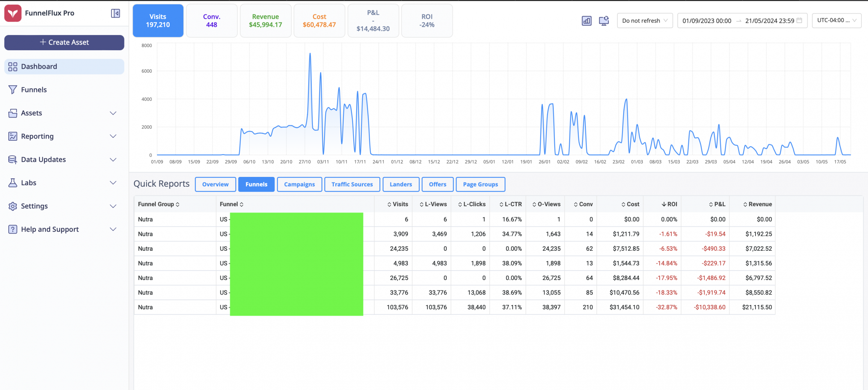Sort table by P&L column
Image resolution: width=868 pixels, height=390 pixels.
[x=717, y=204]
